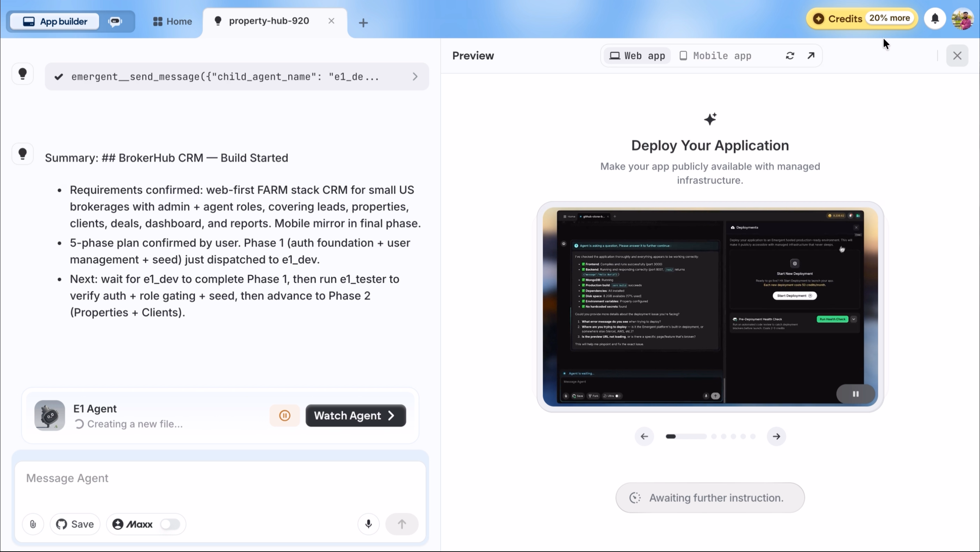
Task: Click the lightbulb icon beside the tool call
Action: (x=22, y=73)
